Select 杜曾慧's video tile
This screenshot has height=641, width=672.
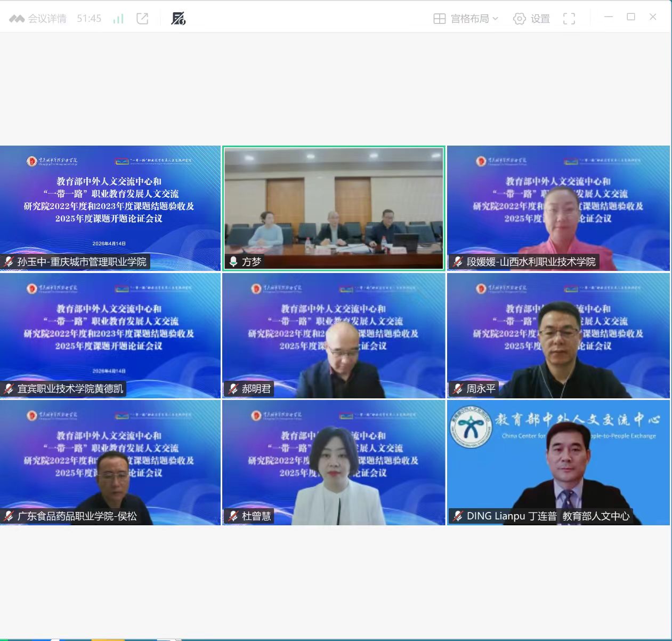click(334, 462)
